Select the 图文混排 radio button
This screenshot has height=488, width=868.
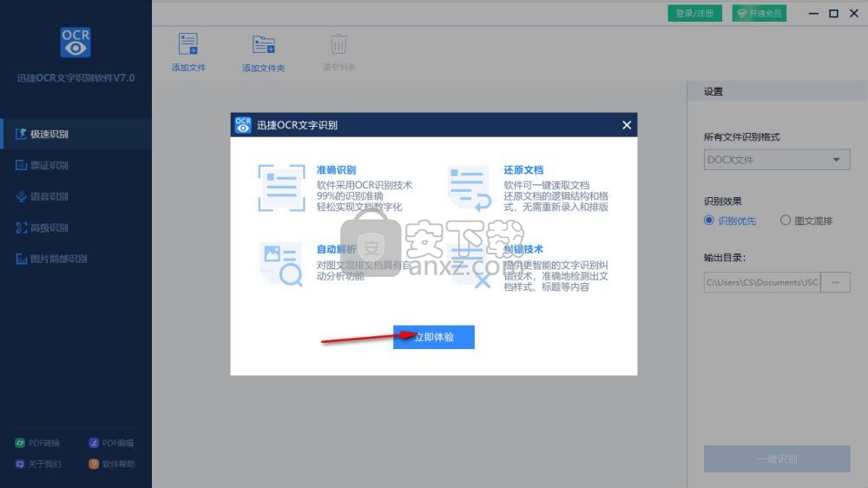[785, 221]
